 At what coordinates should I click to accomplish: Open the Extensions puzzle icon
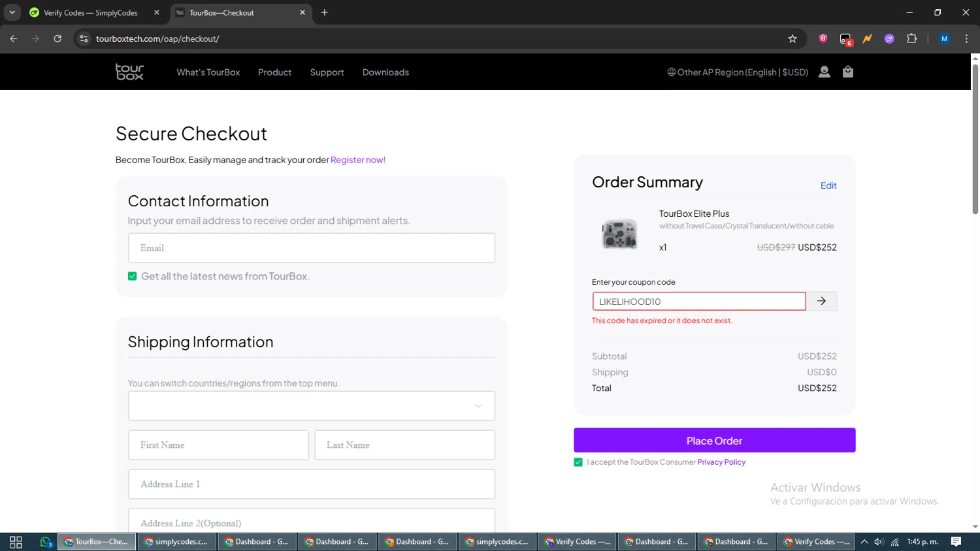coord(911,39)
